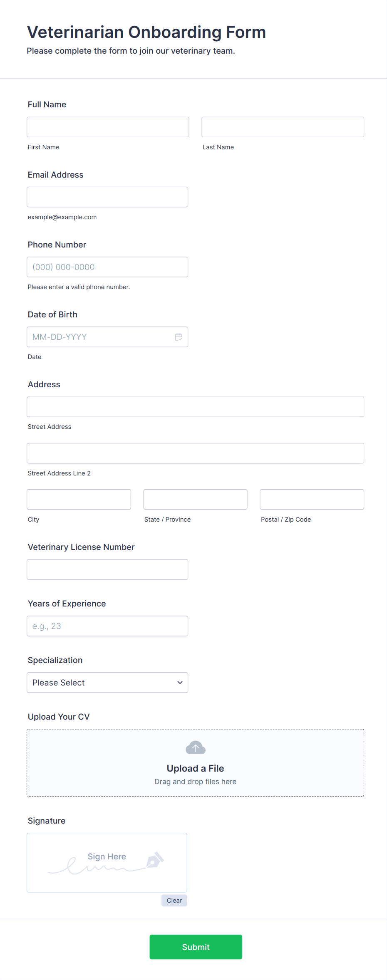
Task: Select the Veterinary License Number input
Action: 107,569
